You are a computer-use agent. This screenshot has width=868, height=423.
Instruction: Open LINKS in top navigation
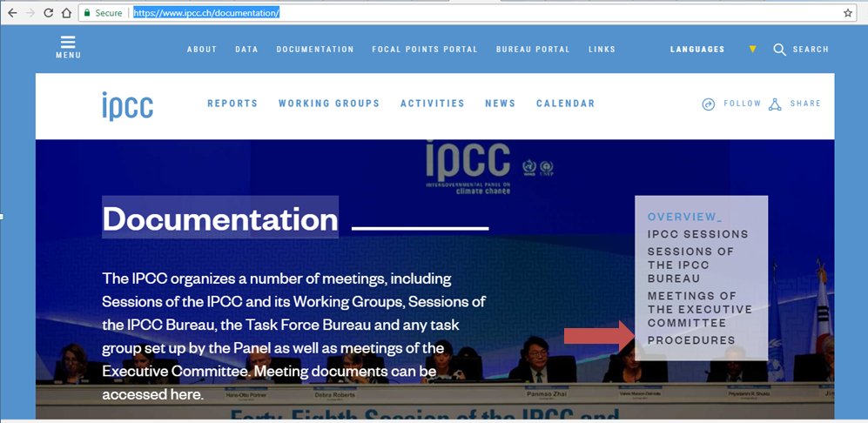602,50
